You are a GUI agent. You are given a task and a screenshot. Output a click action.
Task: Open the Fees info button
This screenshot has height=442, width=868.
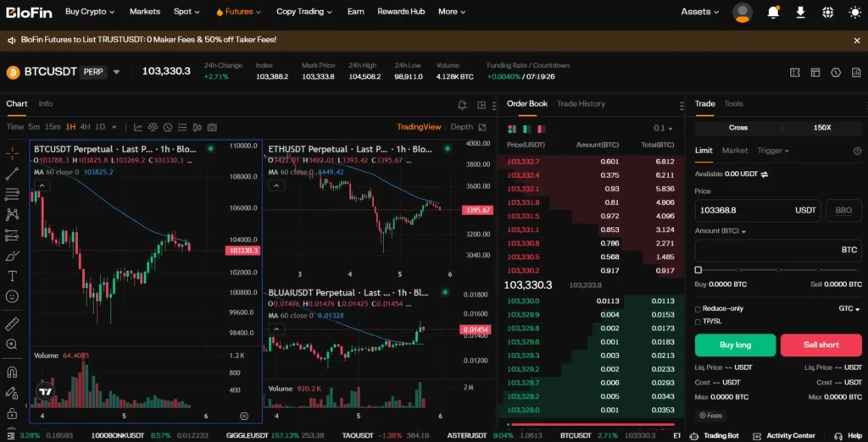click(x=710, y=416)
